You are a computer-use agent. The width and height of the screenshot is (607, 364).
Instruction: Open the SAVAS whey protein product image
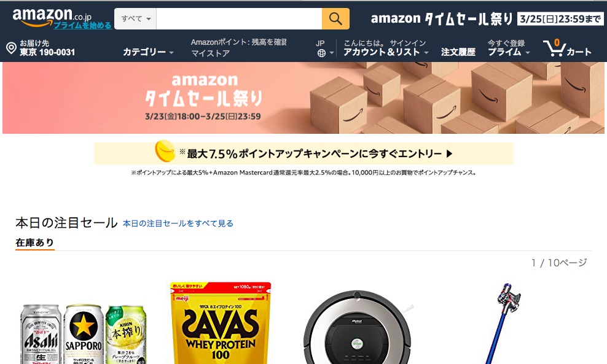(221, 323)
